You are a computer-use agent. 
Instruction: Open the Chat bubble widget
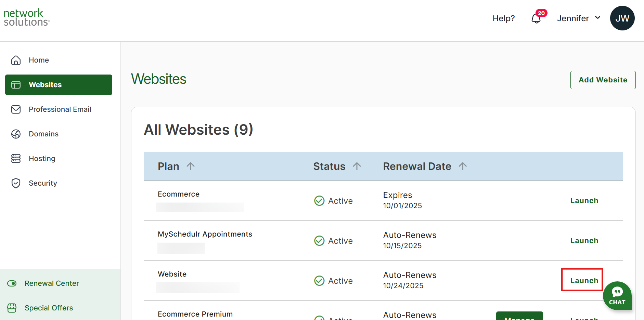[617, 296]
